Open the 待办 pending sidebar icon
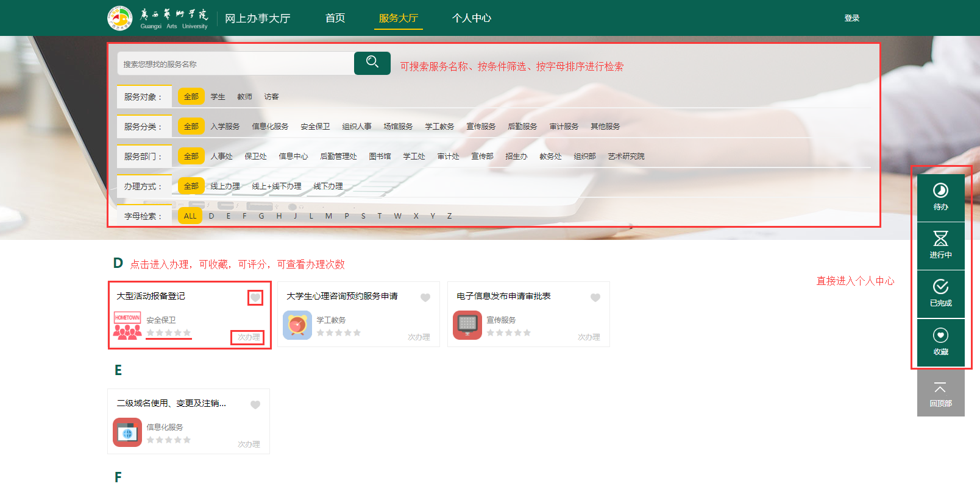Image resolution: width=980 pixels, height=492 pixels. 941,198
